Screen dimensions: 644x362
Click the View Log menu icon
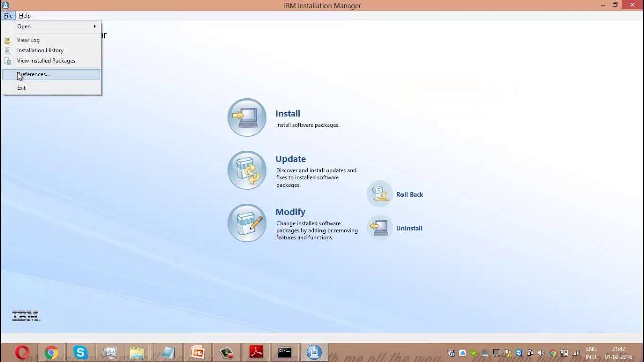click(x=7, y=40)
